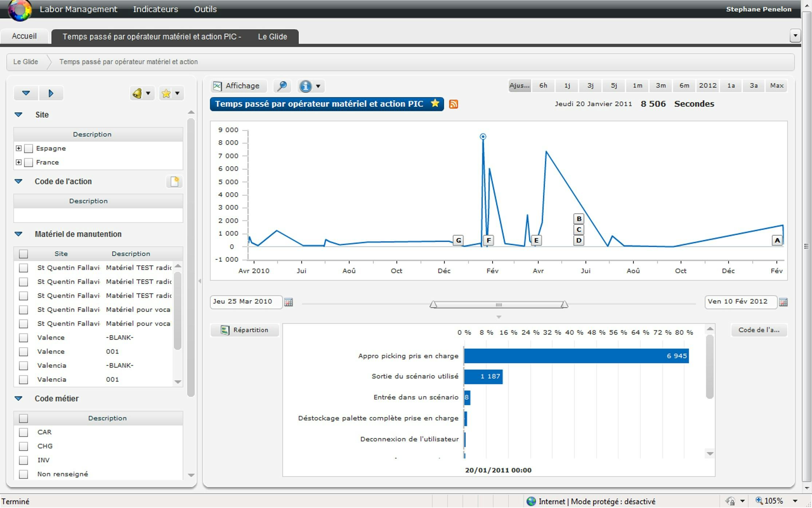This screenshot has width=812, height=508.
Task: Check the Espagne site checkbox
Action: [x=29, y=149]
